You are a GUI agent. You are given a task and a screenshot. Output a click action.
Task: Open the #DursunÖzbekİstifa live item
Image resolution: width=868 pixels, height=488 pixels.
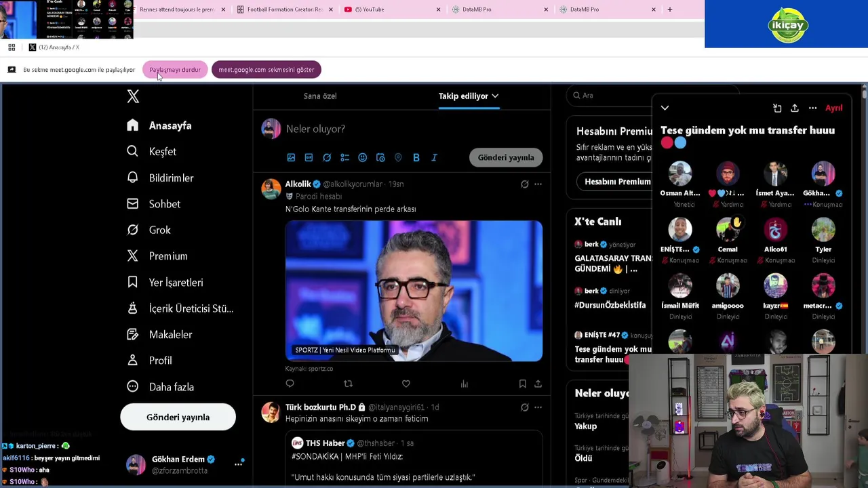tap(610, 305)
